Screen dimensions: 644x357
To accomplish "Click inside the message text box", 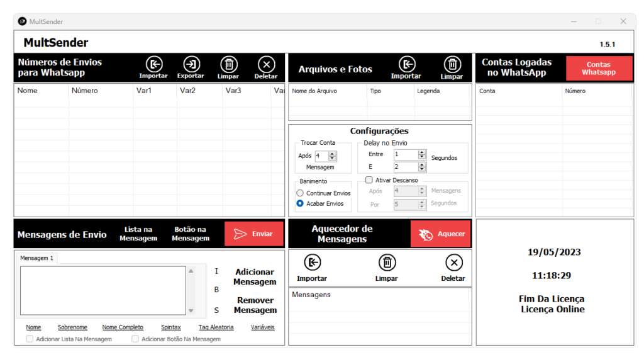I will 103,290.
